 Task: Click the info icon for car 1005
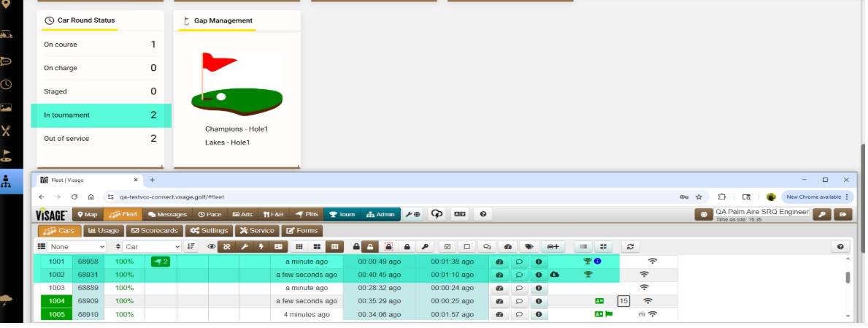click(x=538, y=315)
